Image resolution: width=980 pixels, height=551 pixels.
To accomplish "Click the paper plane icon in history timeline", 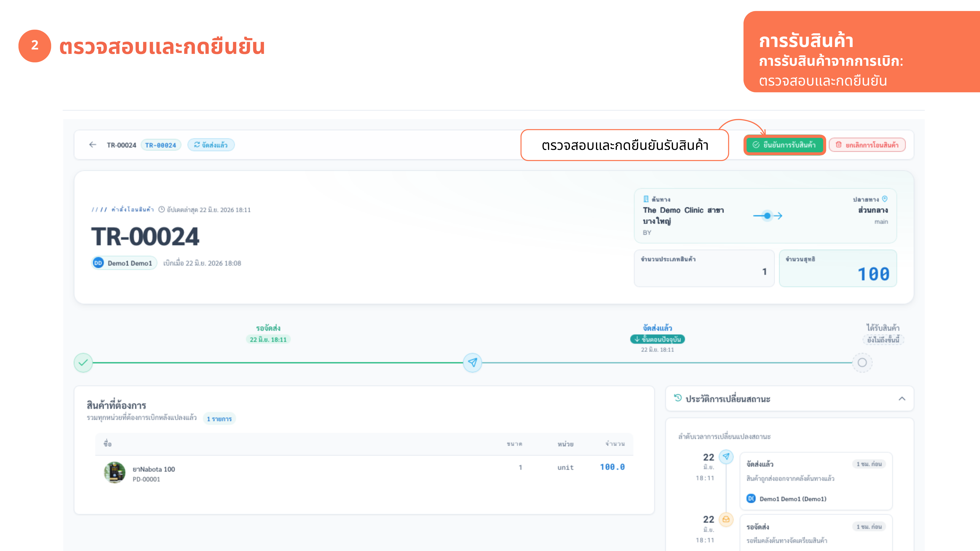I will (x=726, y=457).
